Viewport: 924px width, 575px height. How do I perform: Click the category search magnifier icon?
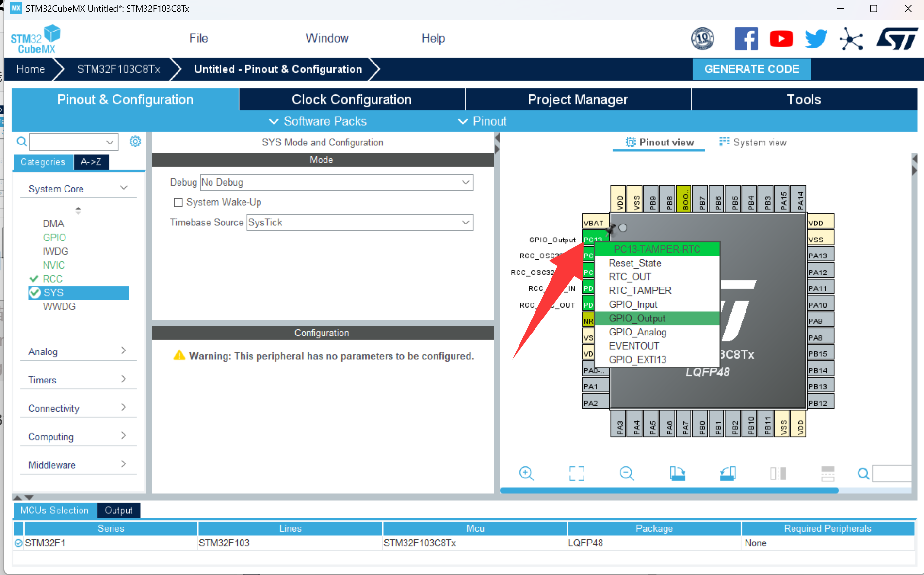22,142
